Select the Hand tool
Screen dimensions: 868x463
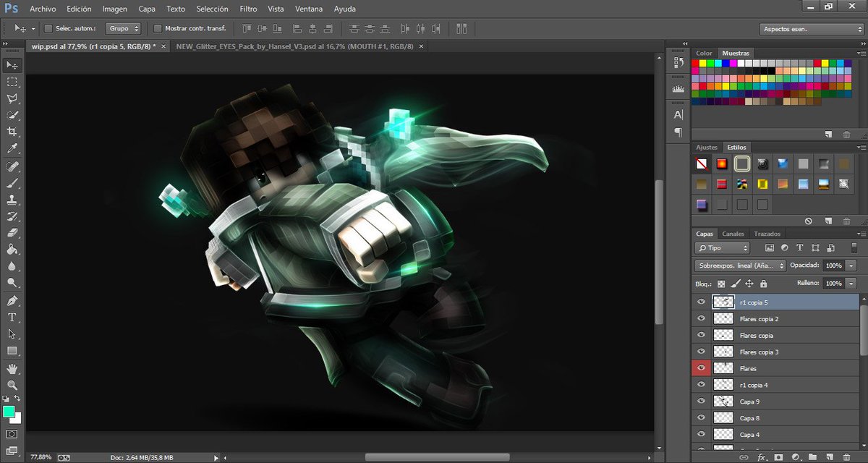(x=12, y=368)
